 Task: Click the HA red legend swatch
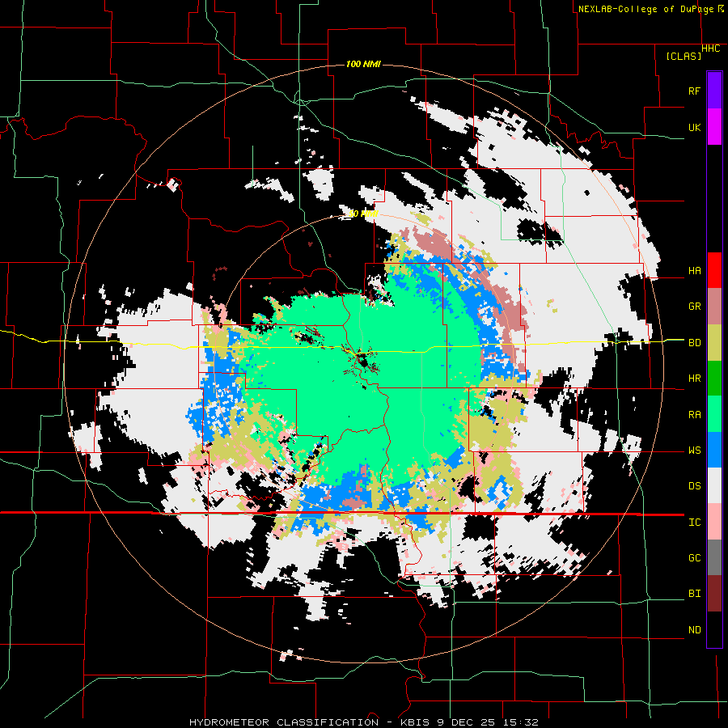click(x=714, y=270)
